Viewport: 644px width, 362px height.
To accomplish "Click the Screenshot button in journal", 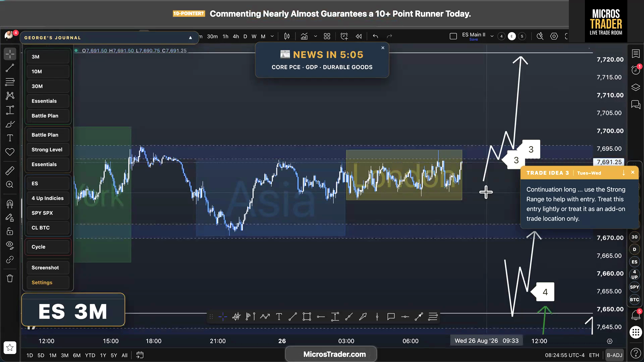I will (48, 267).
